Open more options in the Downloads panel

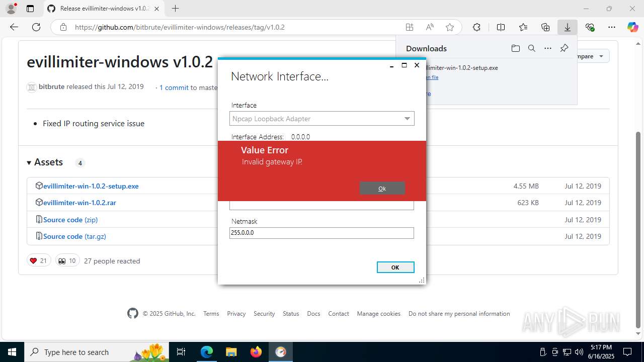[x=548, y=48]
